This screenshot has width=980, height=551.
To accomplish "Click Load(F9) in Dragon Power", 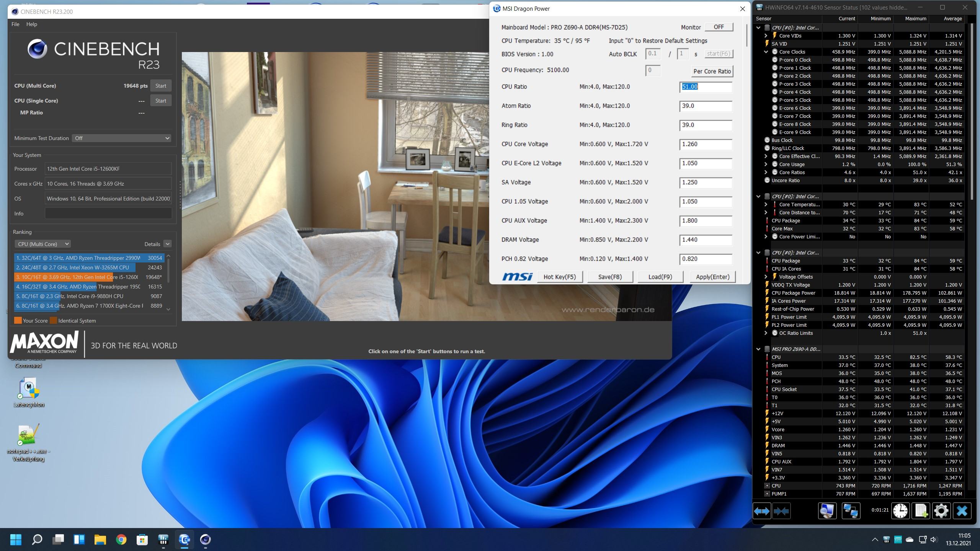I will pos(660,277).
